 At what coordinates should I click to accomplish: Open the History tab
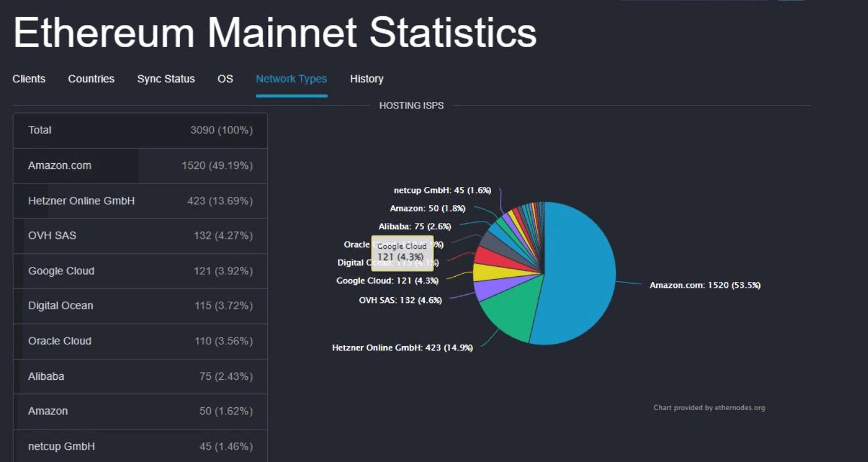click(x=366, y=79)
